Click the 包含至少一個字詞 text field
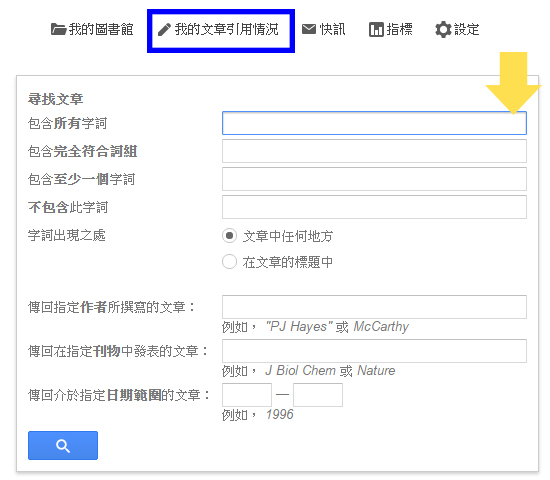 coord(374,179)
